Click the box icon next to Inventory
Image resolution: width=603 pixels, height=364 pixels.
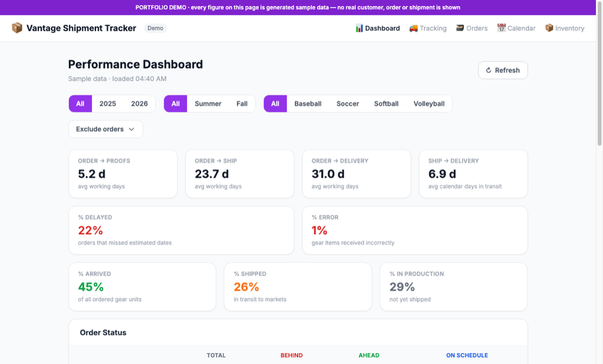(x=549, y=28)
